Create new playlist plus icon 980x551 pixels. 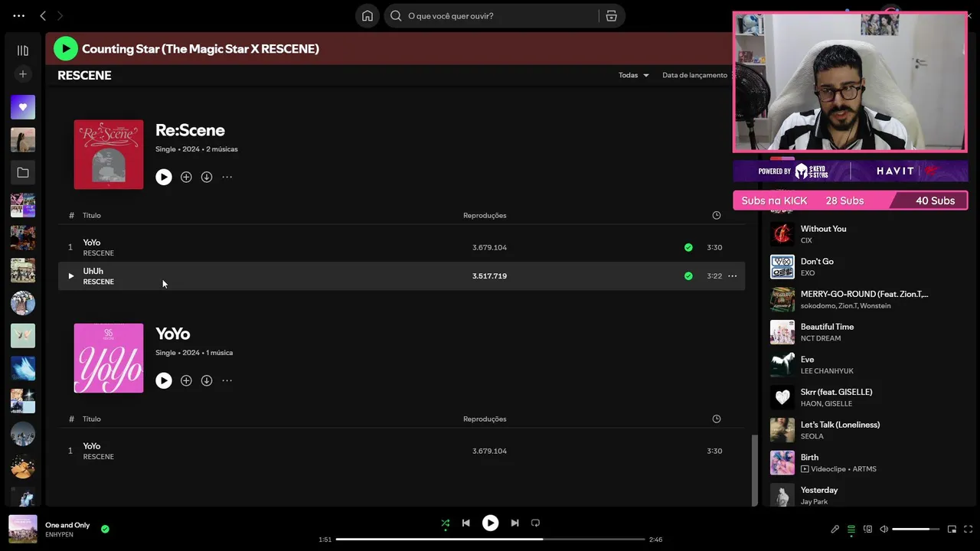click(23, 74)
